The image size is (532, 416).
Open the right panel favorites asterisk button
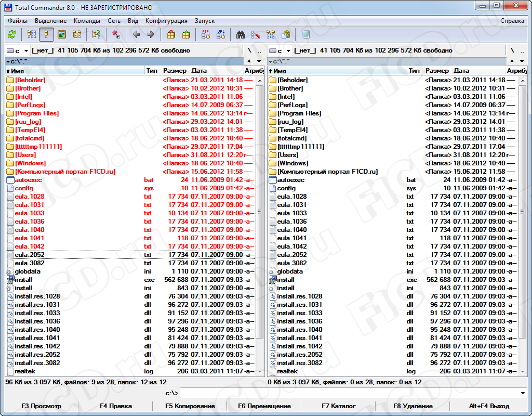pos(512,61)
